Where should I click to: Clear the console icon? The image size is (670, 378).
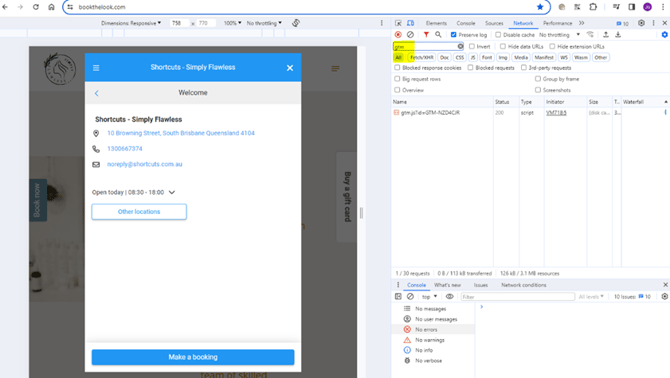(410, 296)
